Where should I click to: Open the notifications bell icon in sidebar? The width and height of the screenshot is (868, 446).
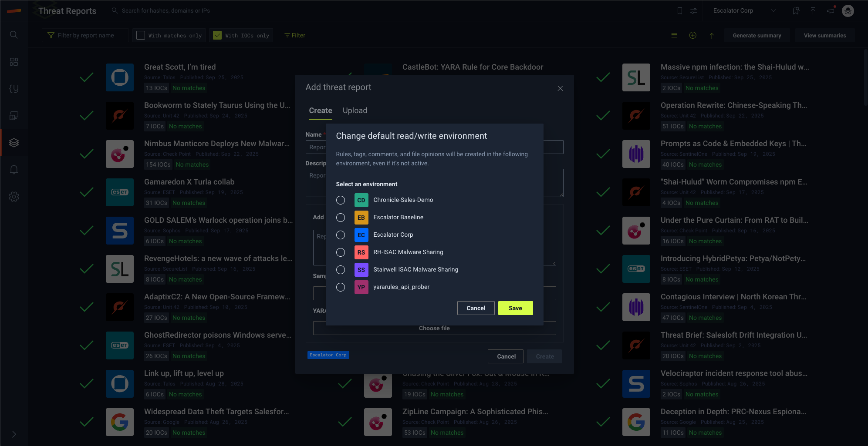coord(14,170)
